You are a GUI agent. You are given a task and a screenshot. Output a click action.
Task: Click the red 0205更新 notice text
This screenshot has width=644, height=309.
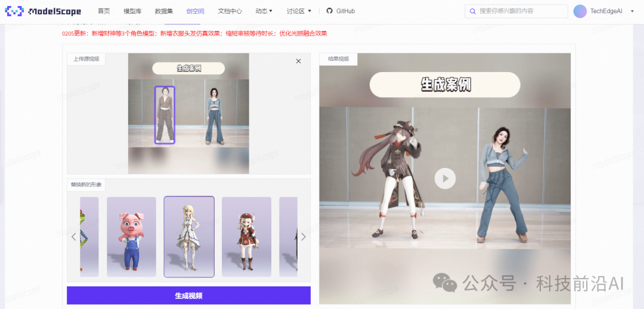194,34
